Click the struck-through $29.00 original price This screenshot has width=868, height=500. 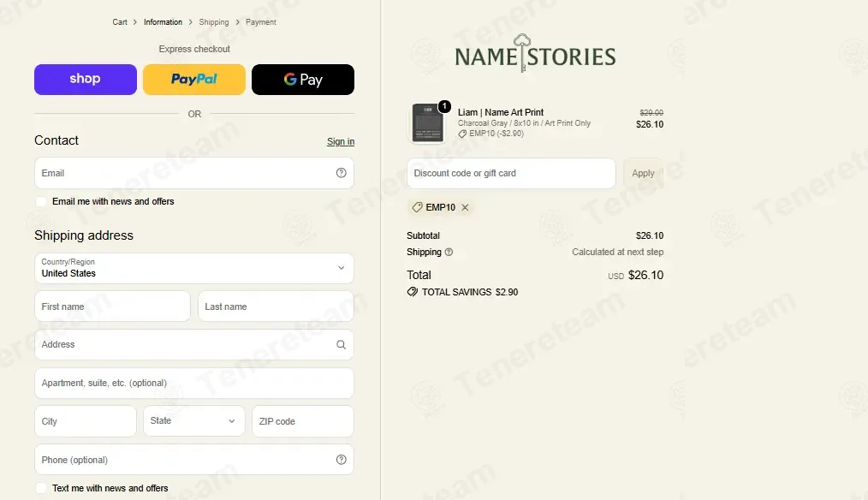point(651,112)
